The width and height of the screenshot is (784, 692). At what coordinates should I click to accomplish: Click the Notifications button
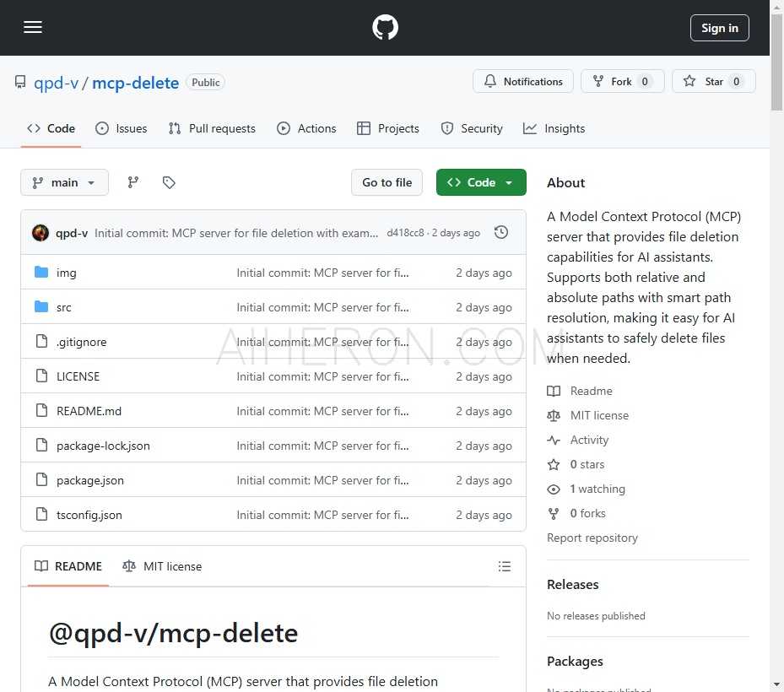coord(523,81)
